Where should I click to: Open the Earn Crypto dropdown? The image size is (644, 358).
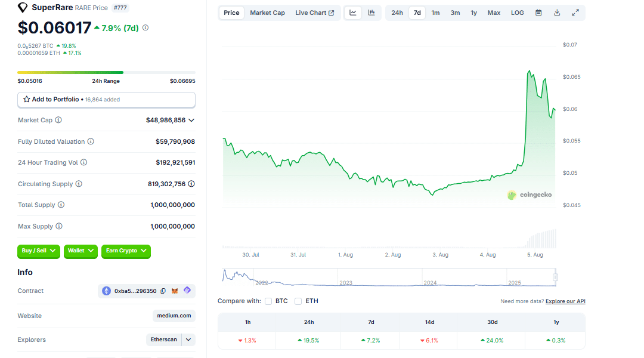pyautogui.click(x=126, y=251)
